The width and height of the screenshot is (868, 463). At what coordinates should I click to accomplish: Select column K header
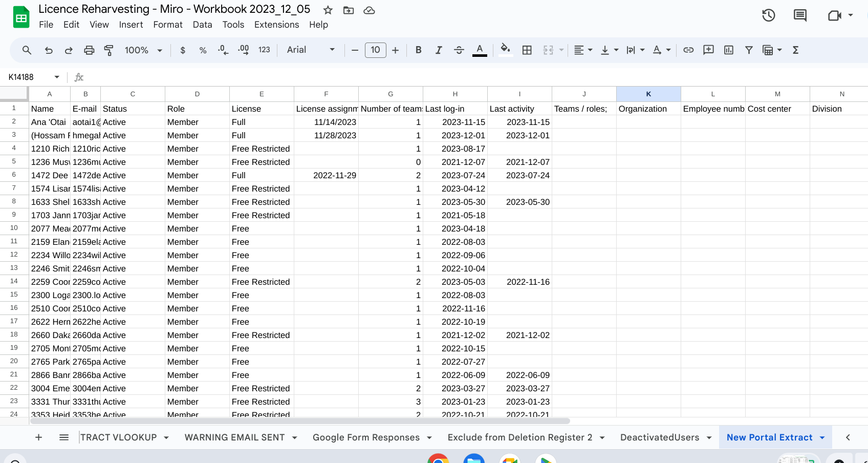point(648,94)
